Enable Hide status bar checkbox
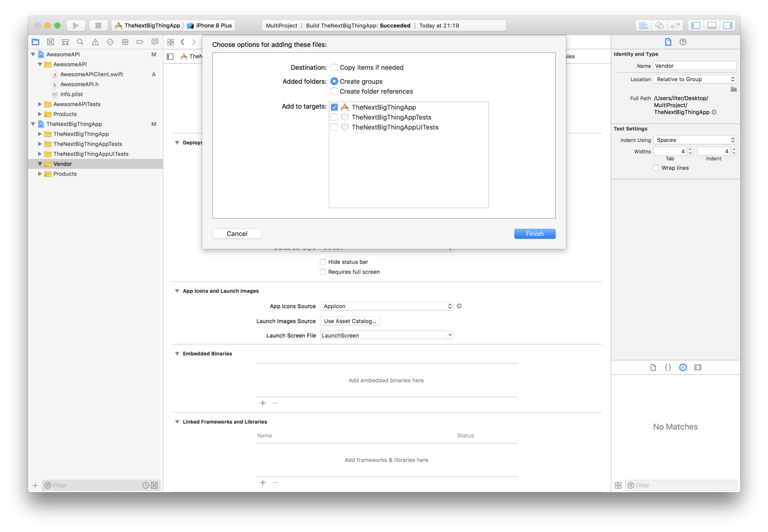This screenshot has height=532, width=768. click(x=323, y=262)
